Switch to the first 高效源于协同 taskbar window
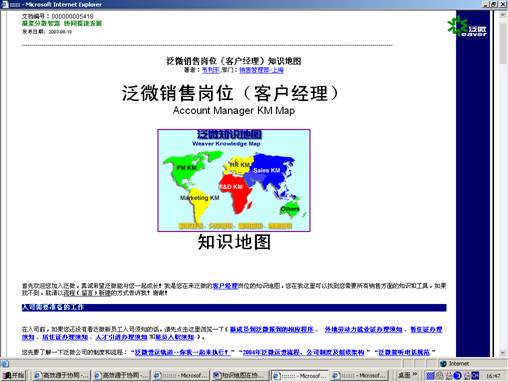Viewport: 508px width, 382px height. [x=62, y=375]
